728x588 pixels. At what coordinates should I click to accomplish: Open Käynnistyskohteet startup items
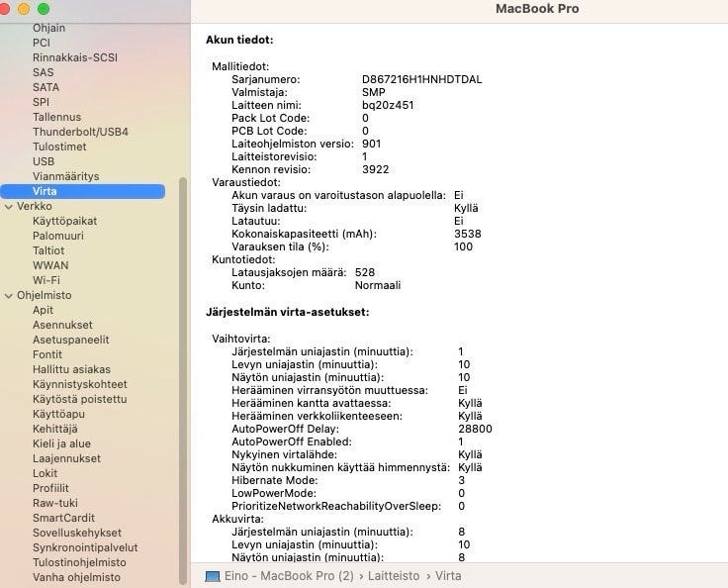[80, 385]
